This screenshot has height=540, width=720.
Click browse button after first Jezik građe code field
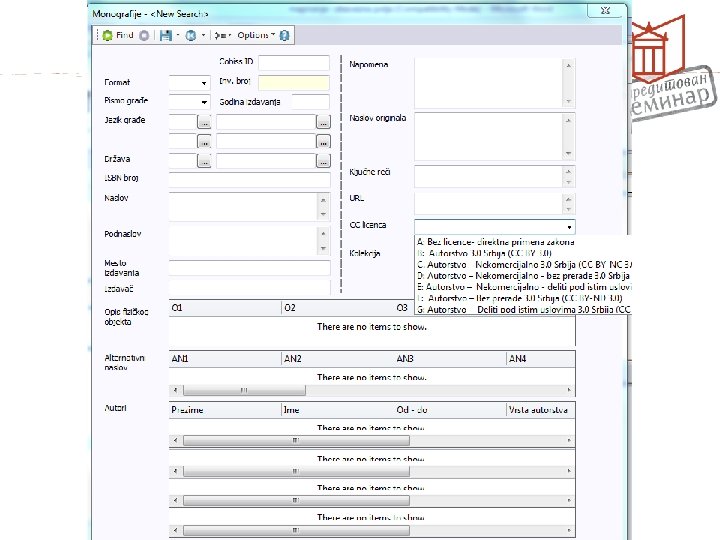tap(204, 122)
